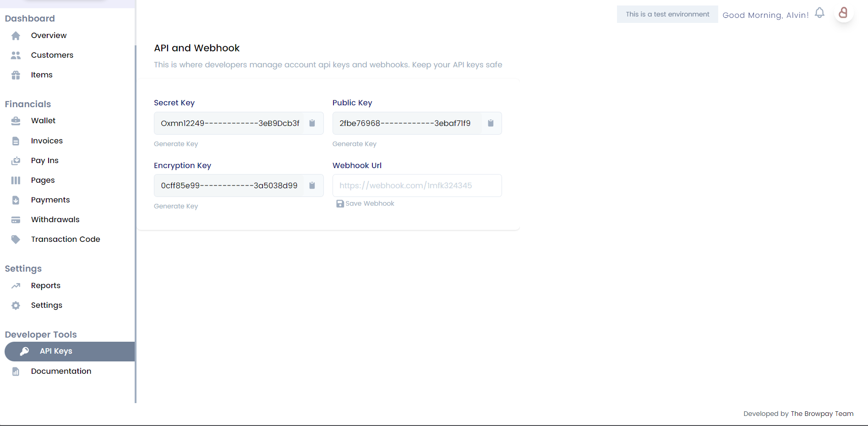Click the Transaction Code tag icon
Screen dimensions: 868x426
tap(16, 240)
